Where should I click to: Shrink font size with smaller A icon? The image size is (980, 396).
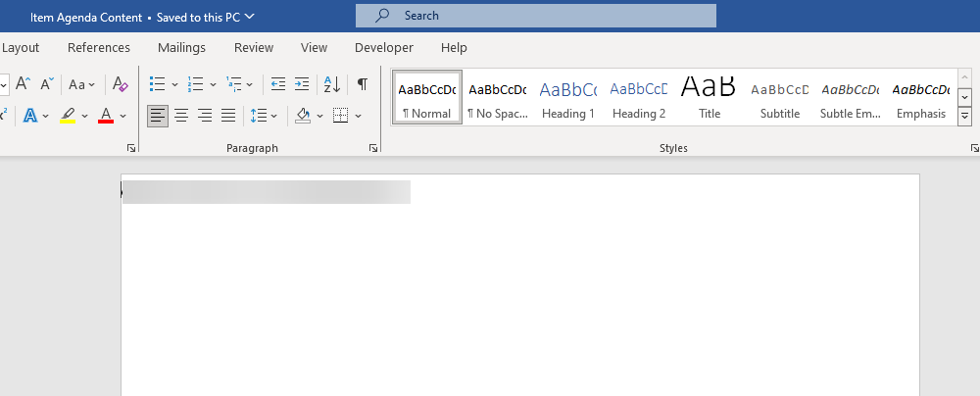coord(47,84)
